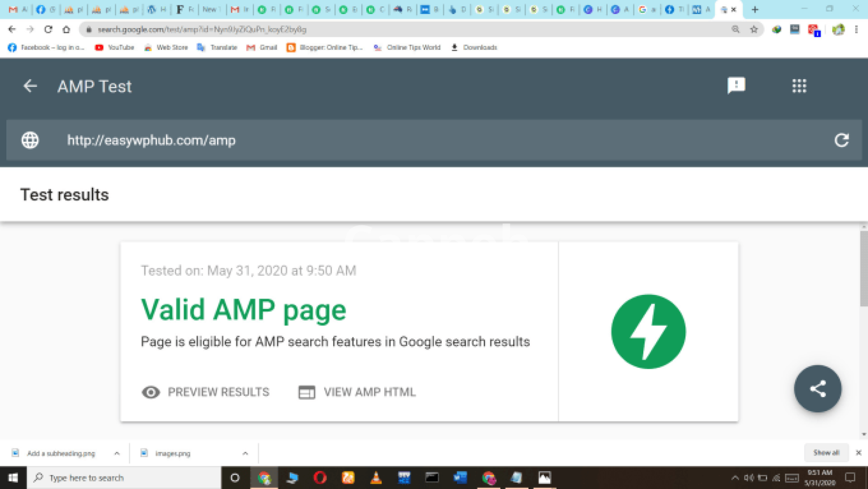Open the send feedback icon
This screenshot has height=489, width=868.
[x=736, y=85]
